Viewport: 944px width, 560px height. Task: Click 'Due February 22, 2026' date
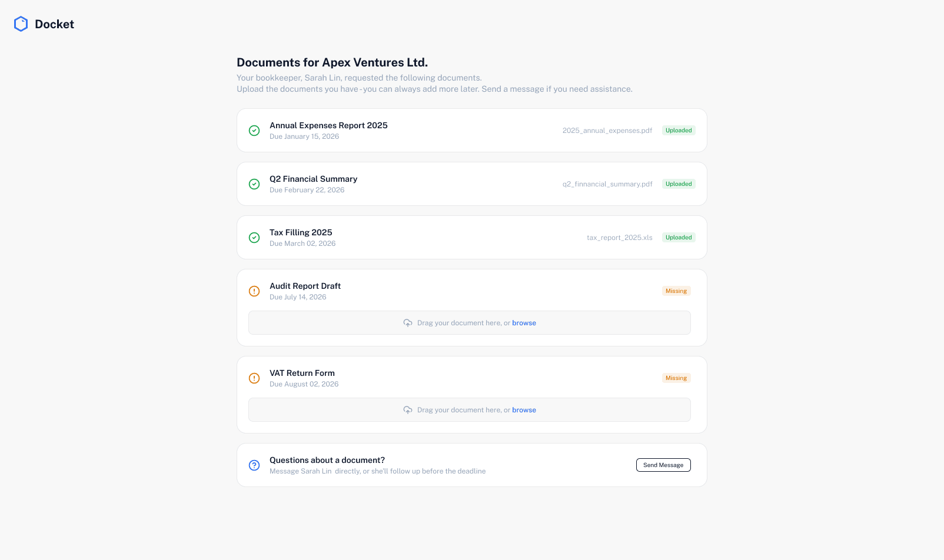(x=307, y=190)
